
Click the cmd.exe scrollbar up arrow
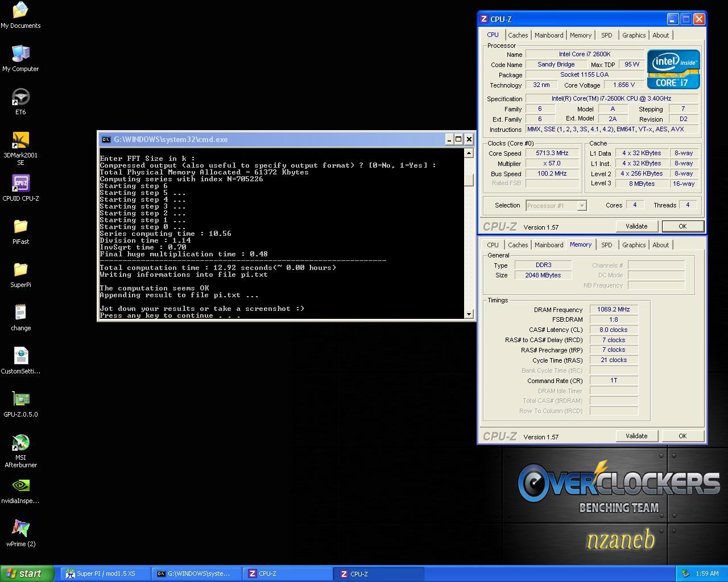469,153
